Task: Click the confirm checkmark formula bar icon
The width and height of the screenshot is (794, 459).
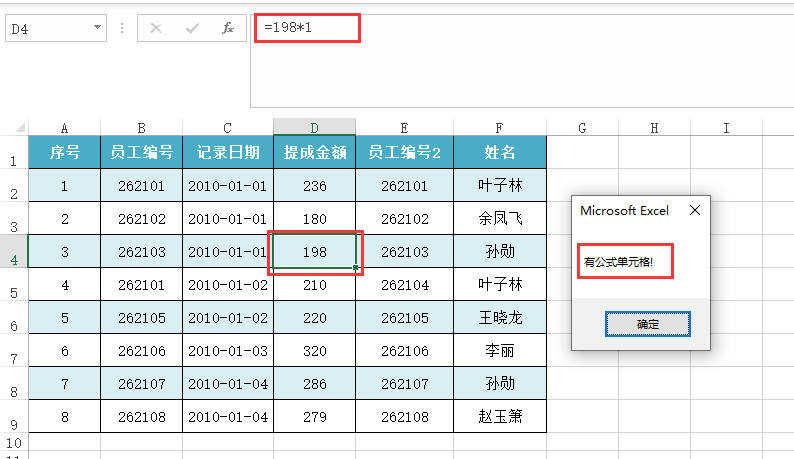Action: (x=192, y=28)
